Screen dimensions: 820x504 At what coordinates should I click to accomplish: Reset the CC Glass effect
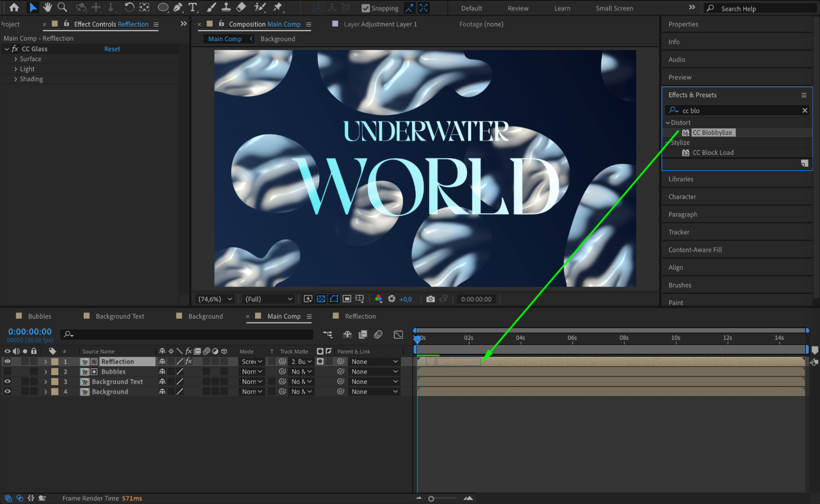coord(112,49)
